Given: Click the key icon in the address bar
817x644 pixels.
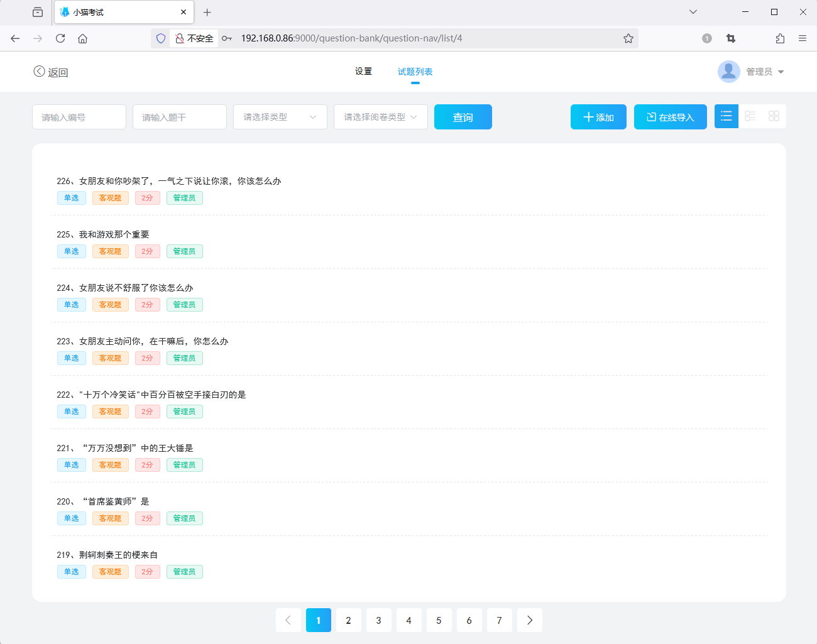Looking at the screenshot, I should click(x=226, y=38).
